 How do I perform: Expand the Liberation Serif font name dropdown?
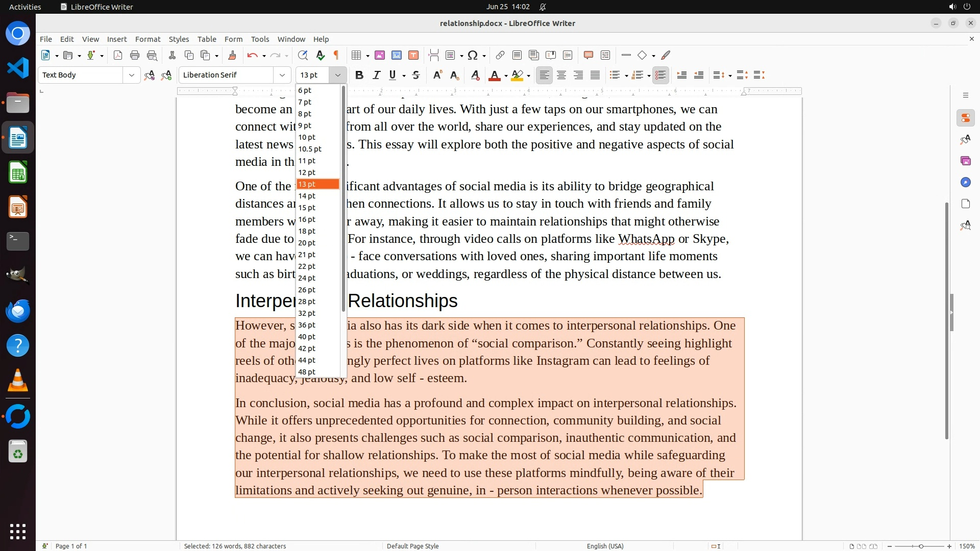pos(282,75)
